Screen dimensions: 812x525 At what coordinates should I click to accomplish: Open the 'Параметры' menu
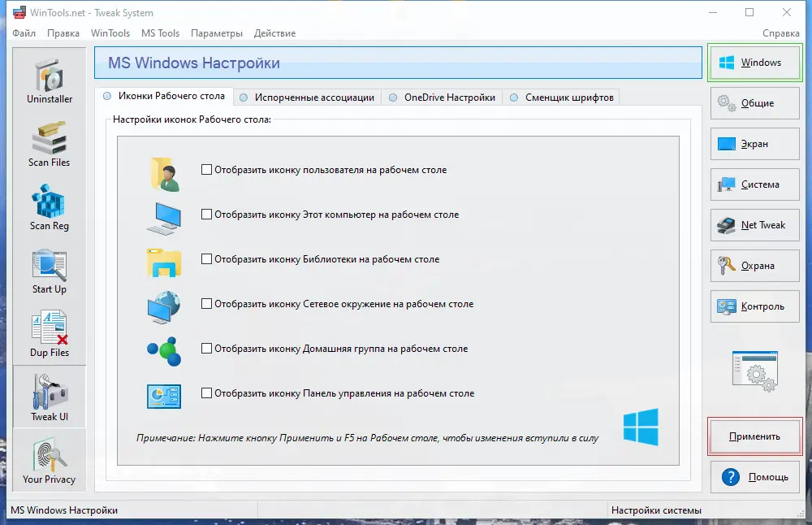(217, 33)
